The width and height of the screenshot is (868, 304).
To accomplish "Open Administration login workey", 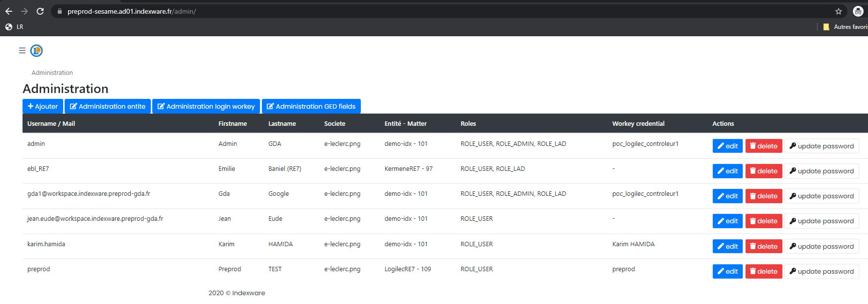I will tap(206, 106).
